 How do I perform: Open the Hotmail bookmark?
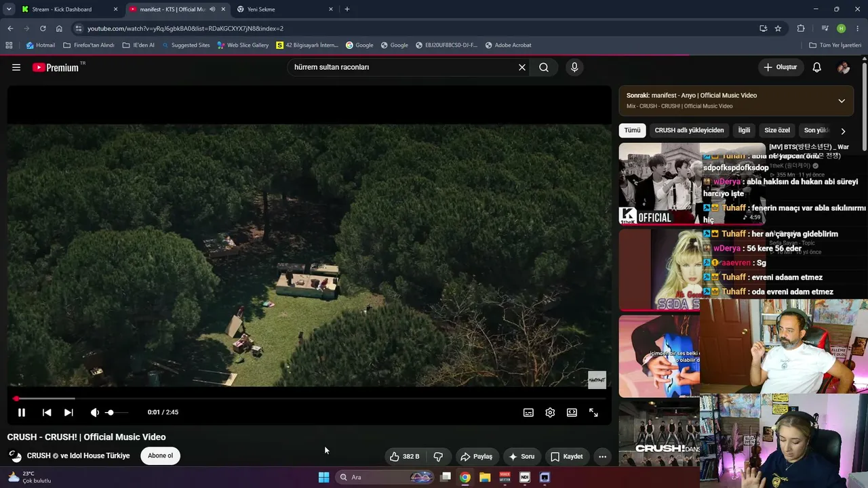pos(41,45)
